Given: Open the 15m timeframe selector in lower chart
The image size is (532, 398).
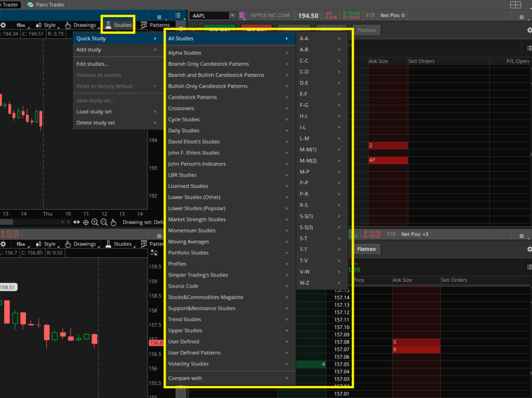Looking at the screenshot, I should pos(21,244).
